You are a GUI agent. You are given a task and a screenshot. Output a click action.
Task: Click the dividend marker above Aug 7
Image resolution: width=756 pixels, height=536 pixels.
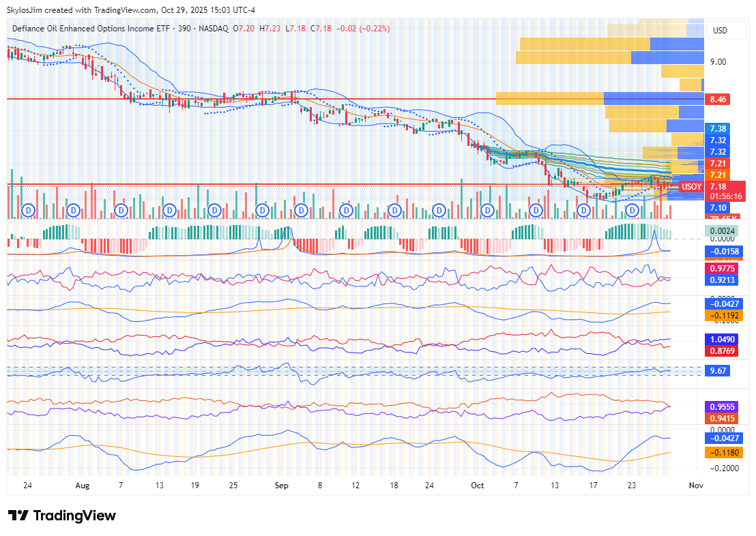click(x=121, y=209)
